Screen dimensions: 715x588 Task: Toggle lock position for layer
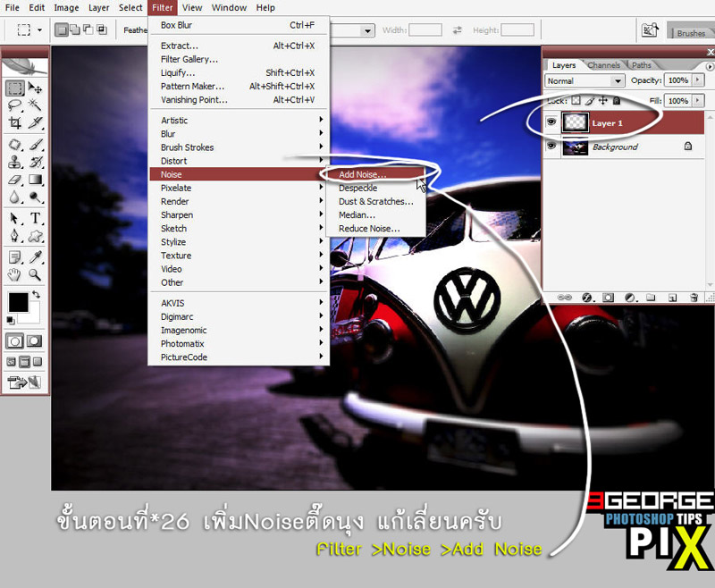(x=602, y=100)
